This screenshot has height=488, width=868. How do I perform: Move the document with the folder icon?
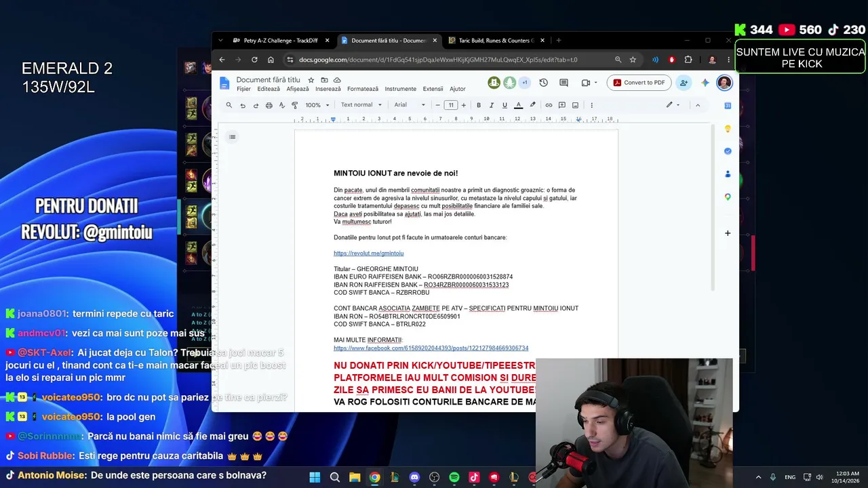(324, 80)
